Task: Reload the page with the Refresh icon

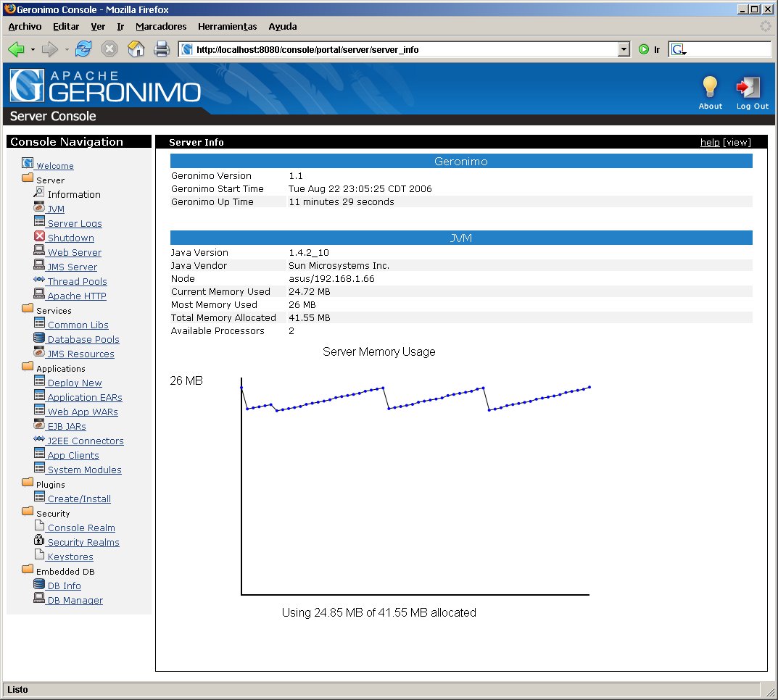Action: [x=83, y=49]
